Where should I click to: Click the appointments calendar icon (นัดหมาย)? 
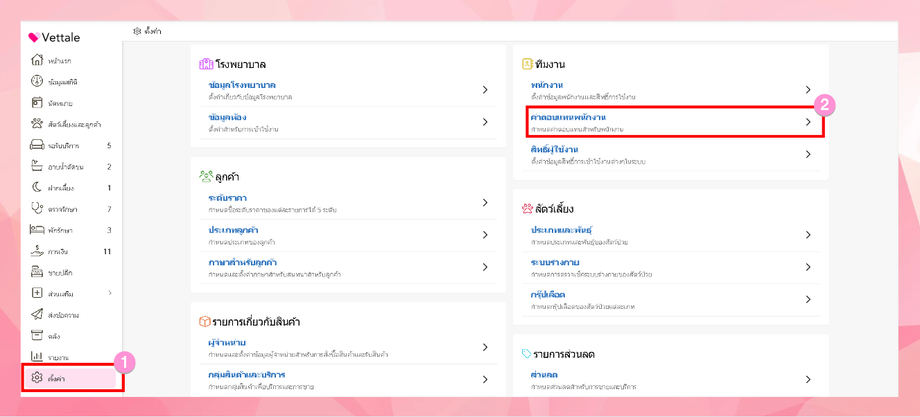coord(37,103)
